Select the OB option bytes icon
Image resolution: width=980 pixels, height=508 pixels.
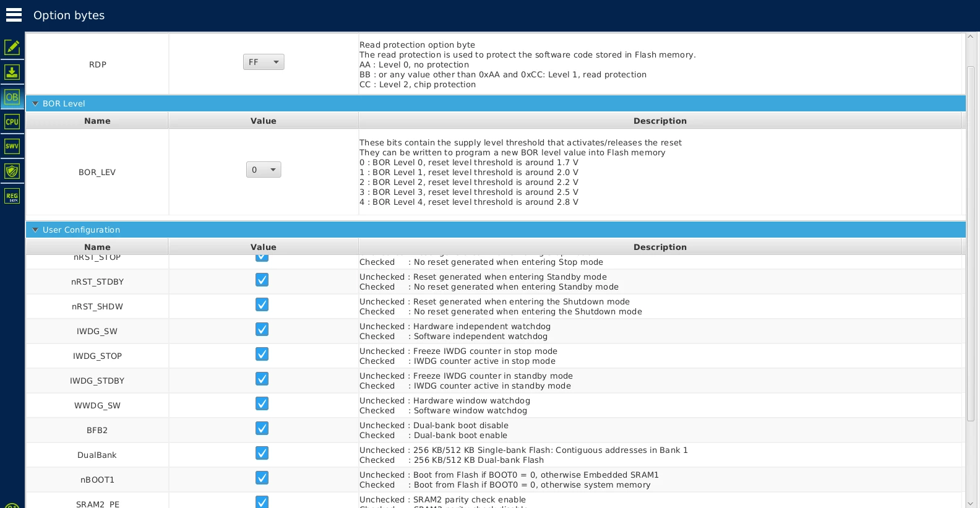point(12,97)
